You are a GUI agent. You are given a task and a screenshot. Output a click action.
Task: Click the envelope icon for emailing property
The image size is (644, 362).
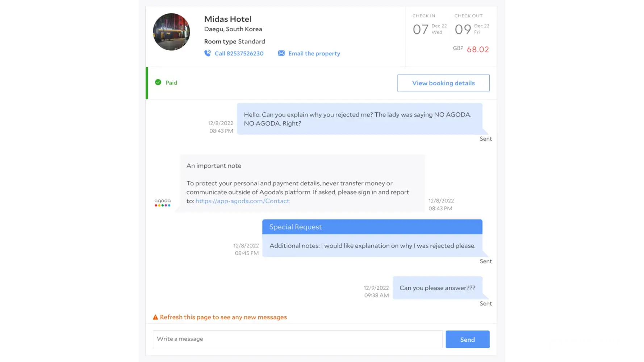pyautogui.click(x=281, y=53)
